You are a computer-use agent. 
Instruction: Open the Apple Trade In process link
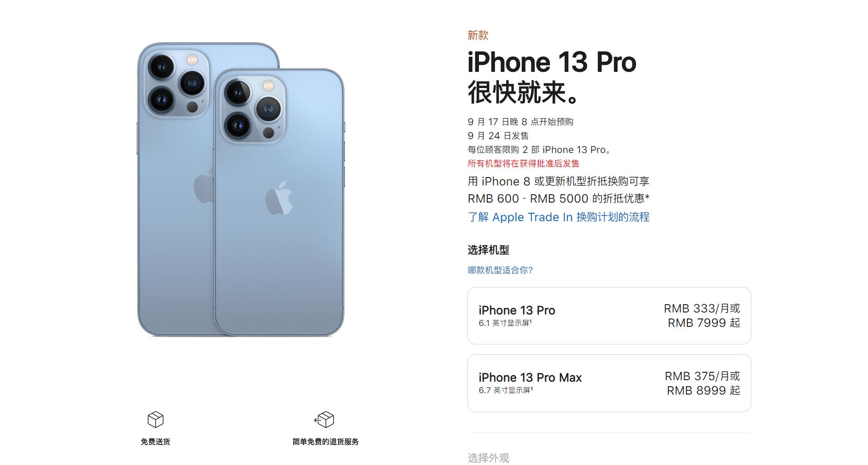pos(559,217)
